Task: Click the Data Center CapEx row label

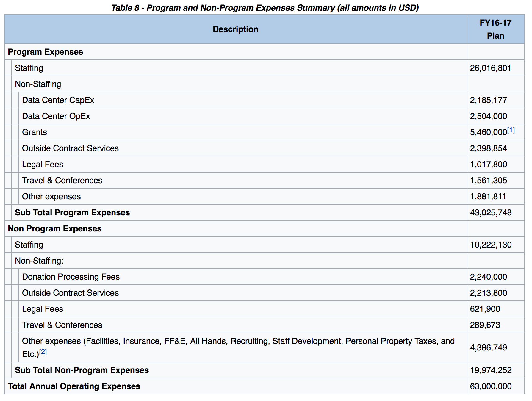Action: point(58,100)
